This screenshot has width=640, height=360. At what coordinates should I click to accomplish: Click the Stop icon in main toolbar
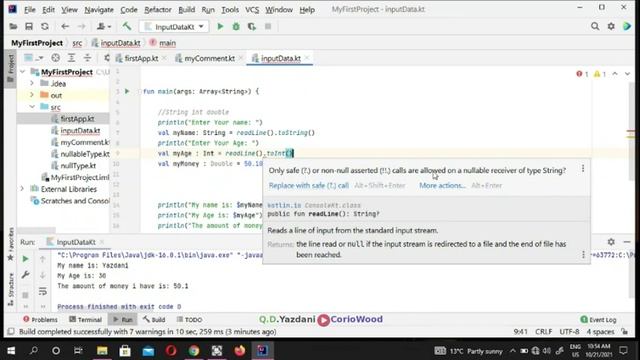point(268,27)
